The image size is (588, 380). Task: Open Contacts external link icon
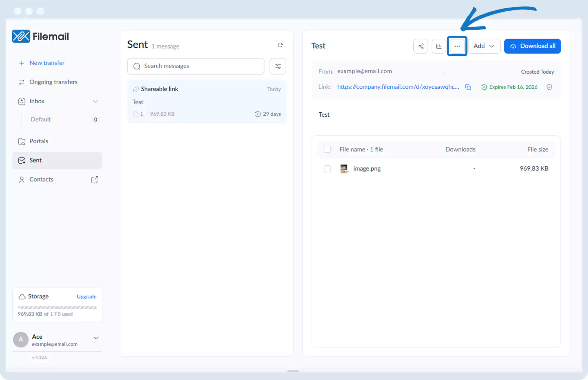pyautogui.click(x=94, y=180)
